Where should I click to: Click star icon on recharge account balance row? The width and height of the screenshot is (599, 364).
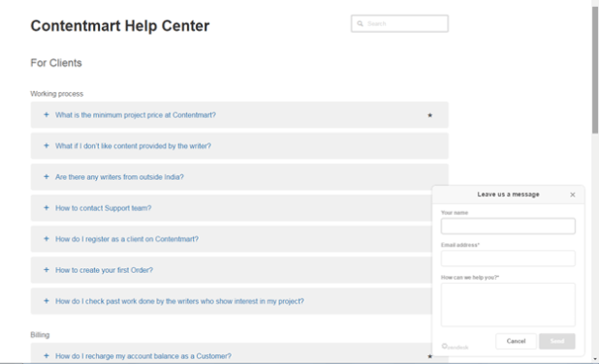(x=429, y=356)
